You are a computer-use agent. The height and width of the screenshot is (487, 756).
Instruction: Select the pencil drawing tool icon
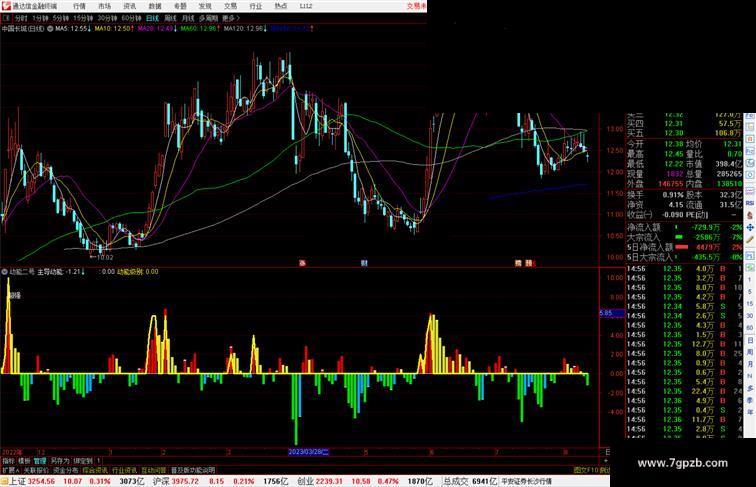750,239
